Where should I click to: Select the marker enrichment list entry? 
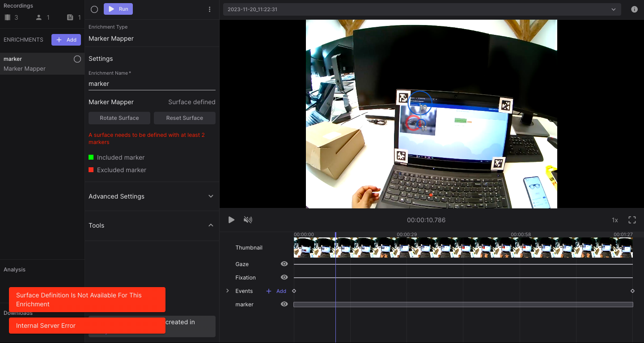[42, 64]
